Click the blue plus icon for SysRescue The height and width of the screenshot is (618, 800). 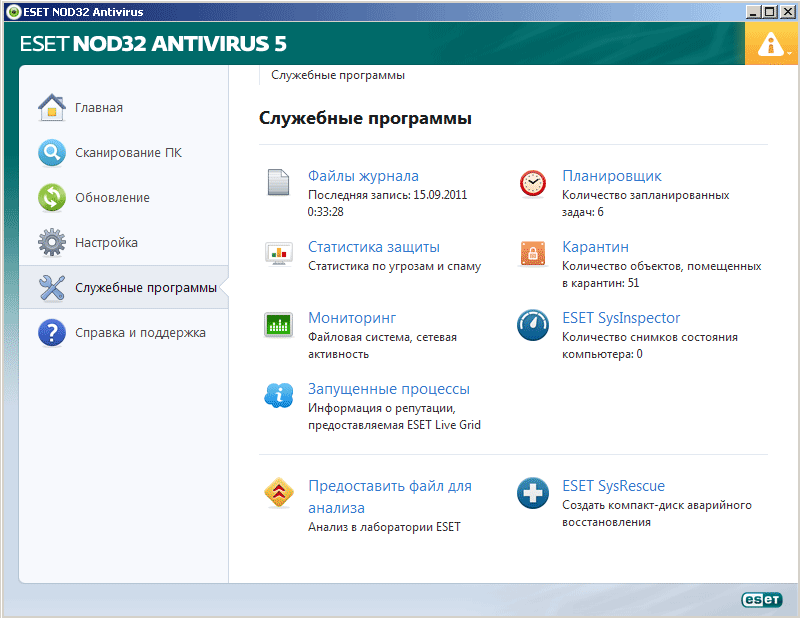point(533,493)
